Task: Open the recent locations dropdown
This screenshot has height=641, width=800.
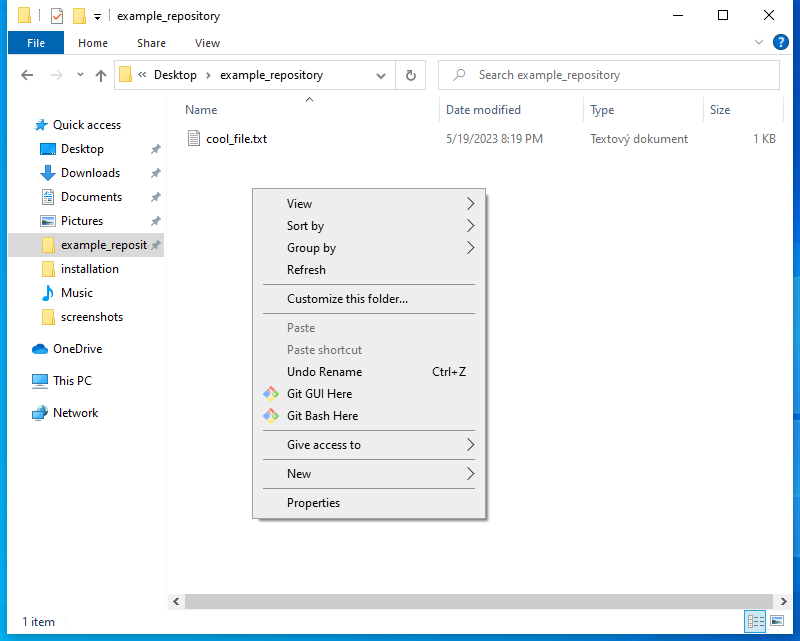Action: click(x=80, y=75)
